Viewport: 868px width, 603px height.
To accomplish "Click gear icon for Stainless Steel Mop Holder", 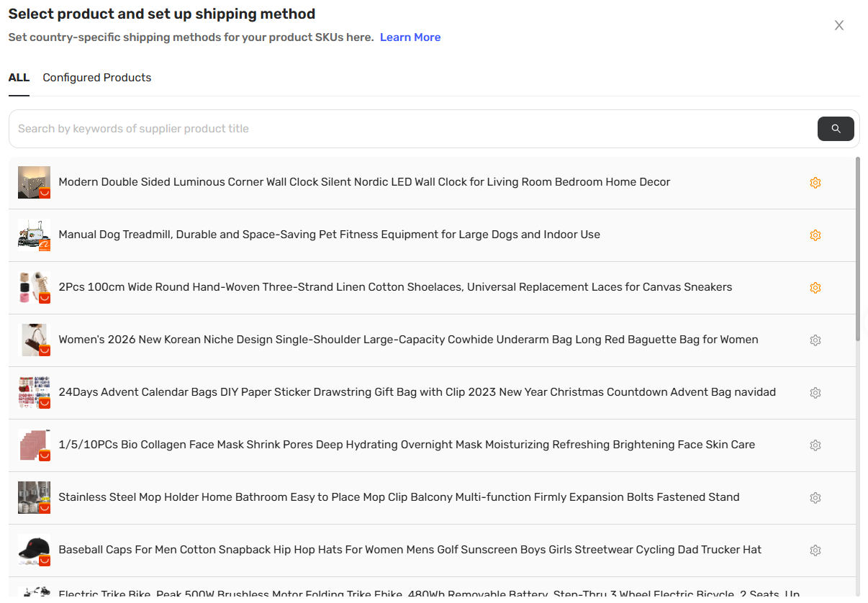I will (815, 498).
